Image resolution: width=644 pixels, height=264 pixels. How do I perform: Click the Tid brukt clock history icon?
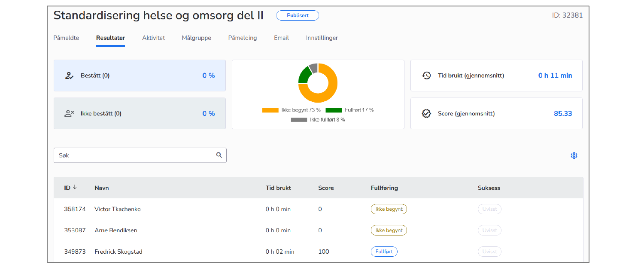coord(426,76)
